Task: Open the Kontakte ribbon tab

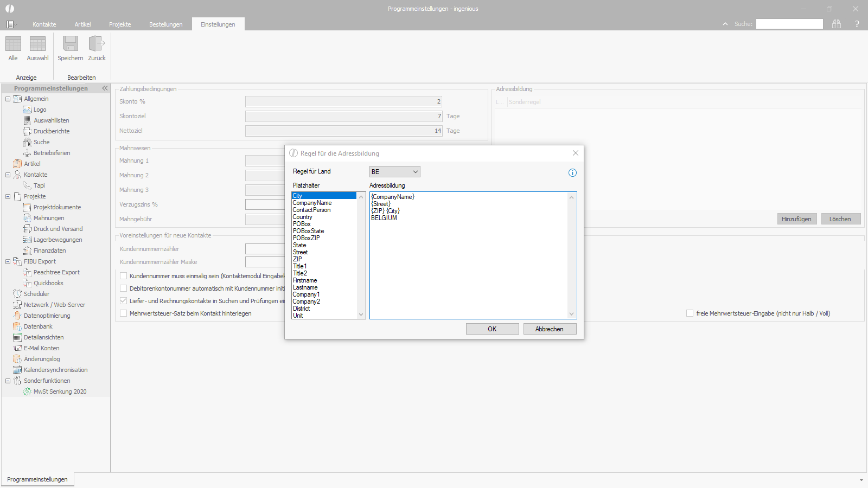Action: tap(44, 24)
